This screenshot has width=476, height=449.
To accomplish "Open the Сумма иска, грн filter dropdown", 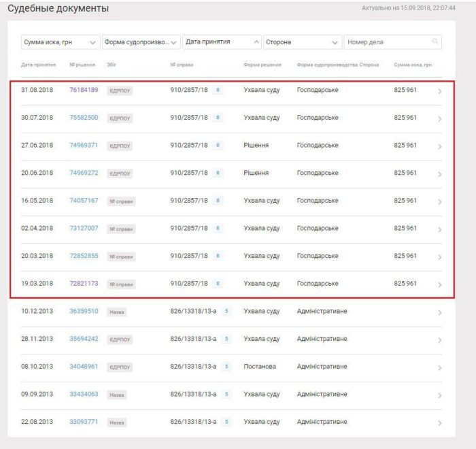I will point(60,42).
